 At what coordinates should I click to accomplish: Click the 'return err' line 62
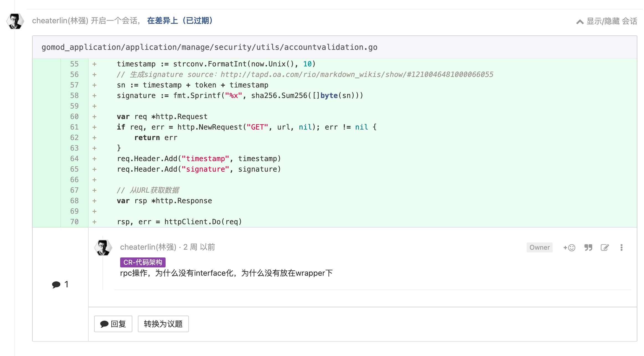pos(156,138)
